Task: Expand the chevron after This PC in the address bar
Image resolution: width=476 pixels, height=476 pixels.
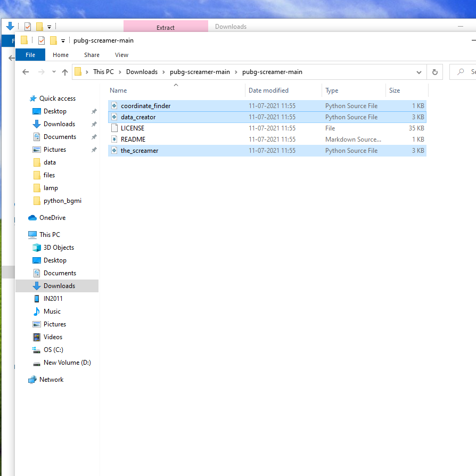Action: tap(120, 72)
